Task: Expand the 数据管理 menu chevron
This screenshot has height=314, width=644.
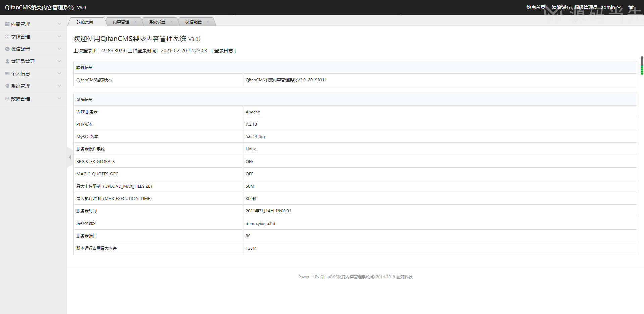Action: [59, 98]
